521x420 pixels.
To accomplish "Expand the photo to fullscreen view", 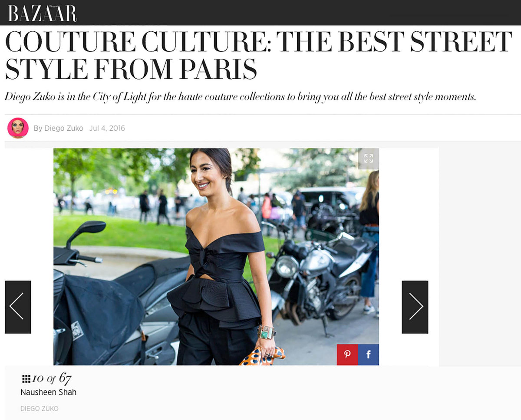I will click(x=368, y=159).
